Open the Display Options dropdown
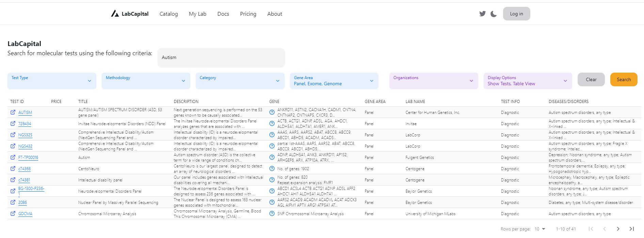The width and height of the screenshot is (644, 238). point(528,81)
